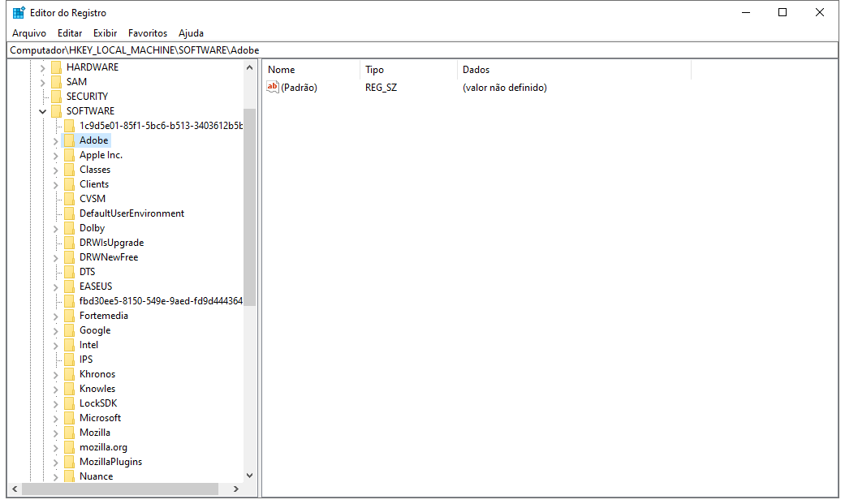Click the Microsoft key folder icon

click(x=69, y=418)
